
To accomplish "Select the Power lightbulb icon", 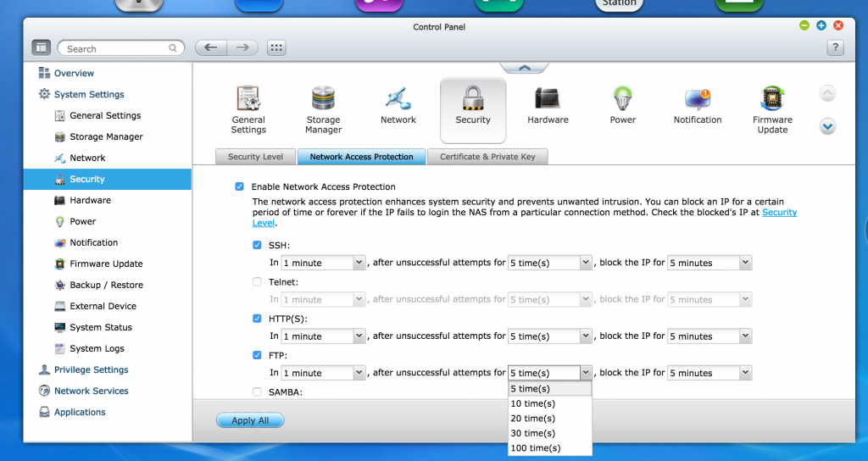I will (x=622, y=100).
